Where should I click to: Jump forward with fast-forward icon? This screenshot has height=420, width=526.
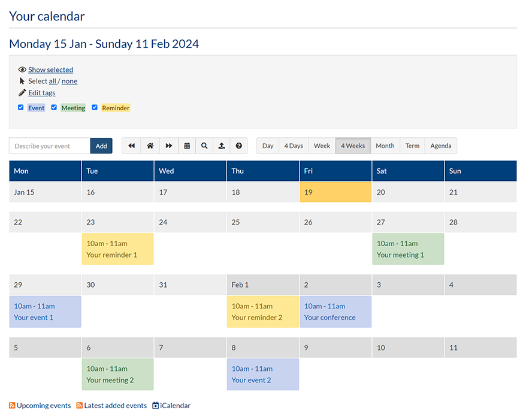point(169,146)
